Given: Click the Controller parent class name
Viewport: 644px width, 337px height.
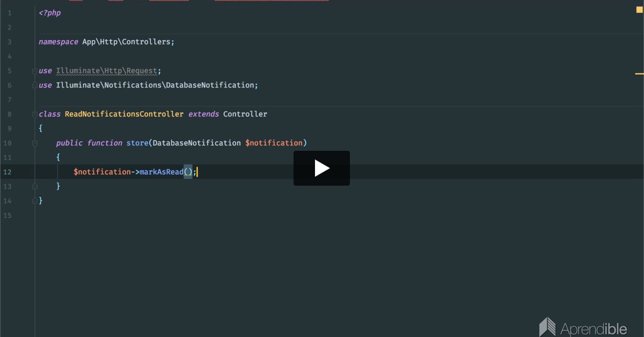Looking at the screenshot, I should click(245, 114).
